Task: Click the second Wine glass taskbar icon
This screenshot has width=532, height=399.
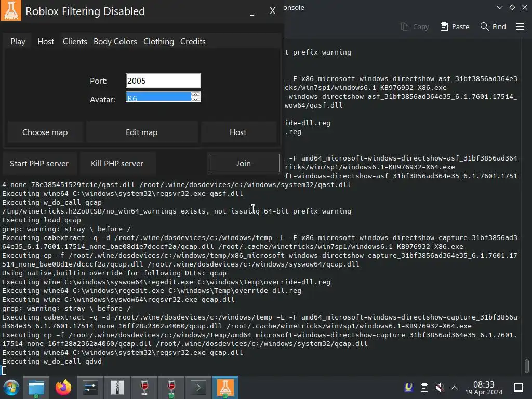Action: tap(171, 388)
